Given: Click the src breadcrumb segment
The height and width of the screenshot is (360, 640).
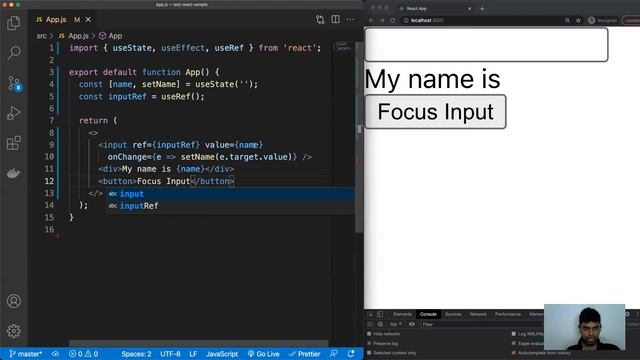Looking at the screenshot, I should pyautogui.click(x=41, y=36).
